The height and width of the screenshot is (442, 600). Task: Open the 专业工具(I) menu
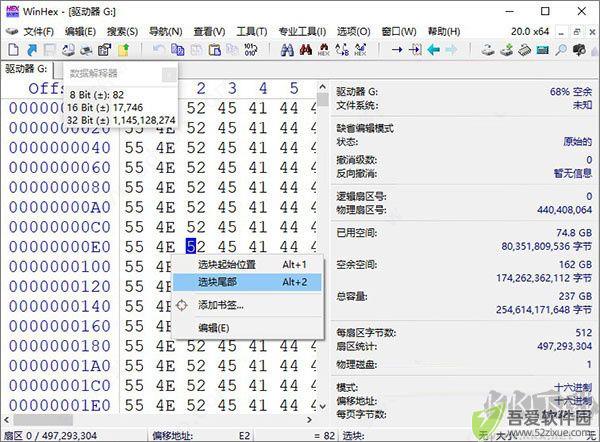pyautogui.click(x=302, y=31)
